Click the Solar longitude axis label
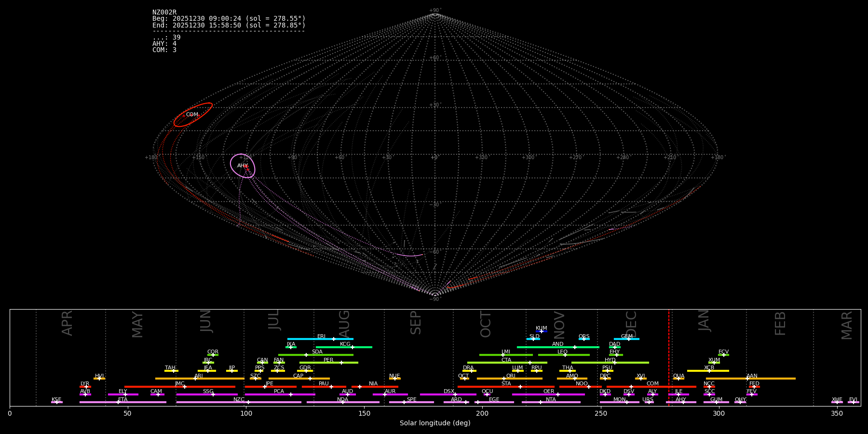The image size is (868, 434). [x=435, y=423]
